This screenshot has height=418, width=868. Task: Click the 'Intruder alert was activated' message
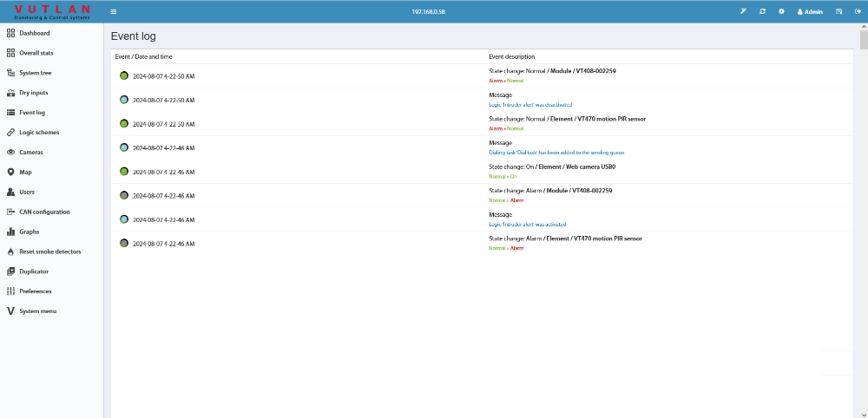[528, 224]
